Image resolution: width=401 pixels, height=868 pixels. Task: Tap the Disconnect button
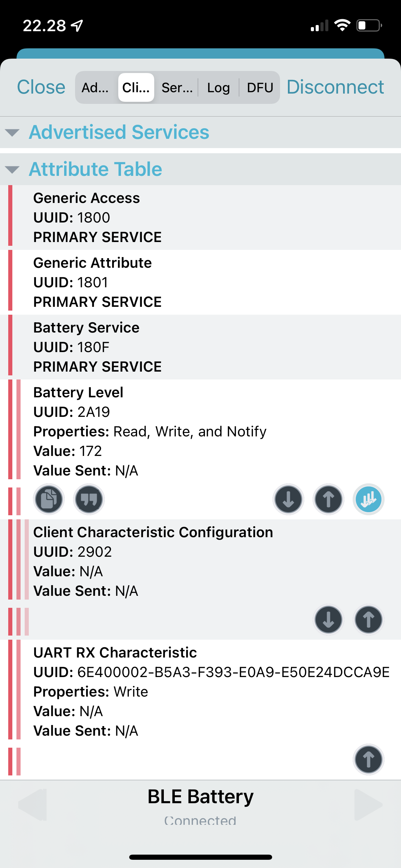pos(335,87)
